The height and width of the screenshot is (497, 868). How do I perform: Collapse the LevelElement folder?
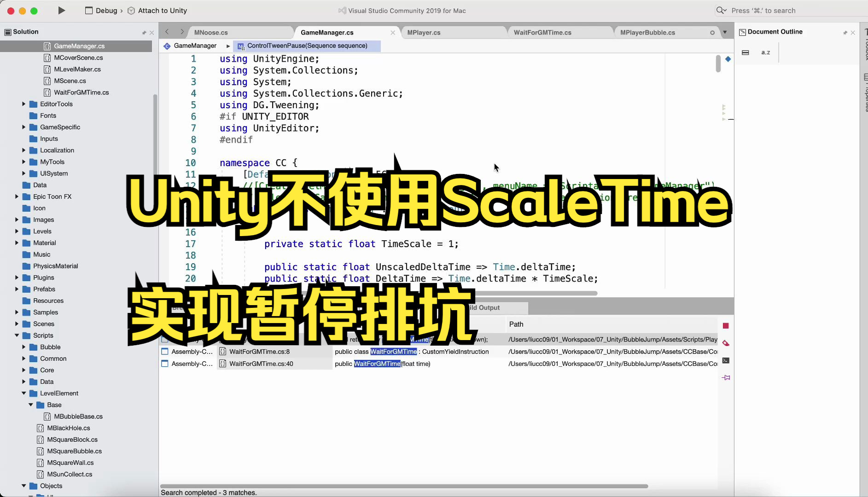tap(23, 393)
